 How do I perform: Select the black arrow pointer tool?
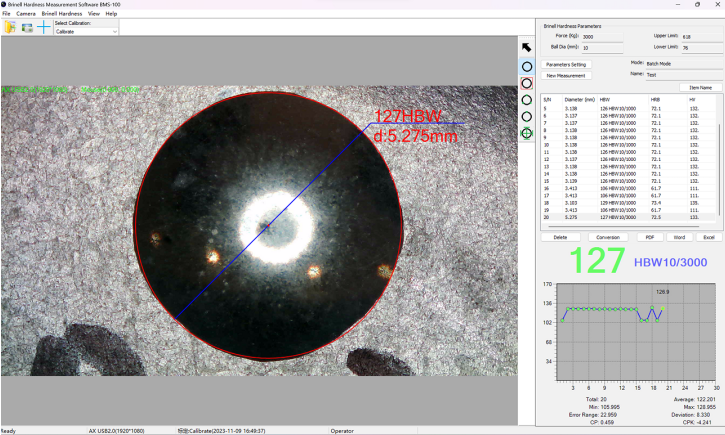[x=527, y=46]
